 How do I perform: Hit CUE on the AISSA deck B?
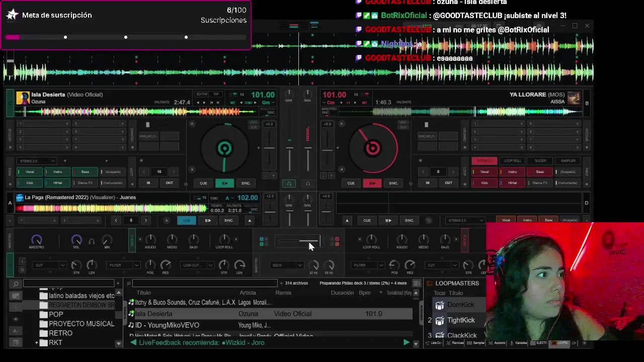[351, 183]
